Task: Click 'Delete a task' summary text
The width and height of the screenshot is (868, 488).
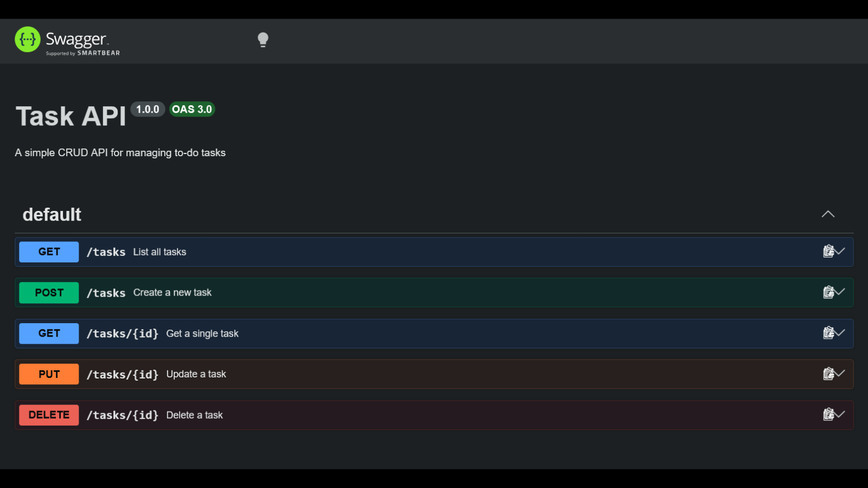Action: coord(194,415)
